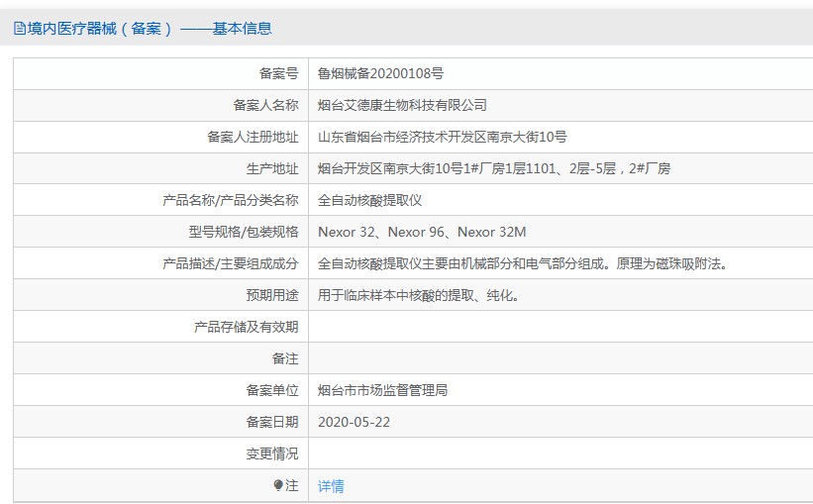Click the 备案日期 label
This screenshot has width=813, height=504.
click(272, 422)
